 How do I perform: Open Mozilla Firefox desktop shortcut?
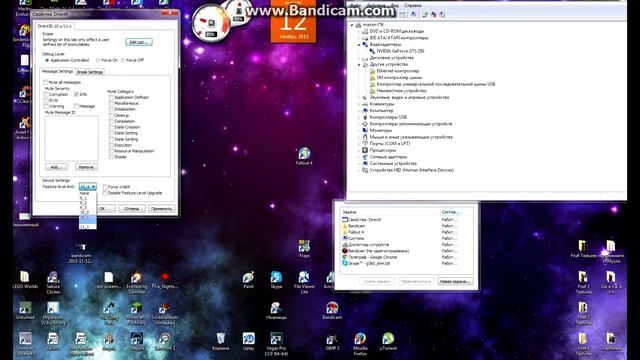[360, 344]
